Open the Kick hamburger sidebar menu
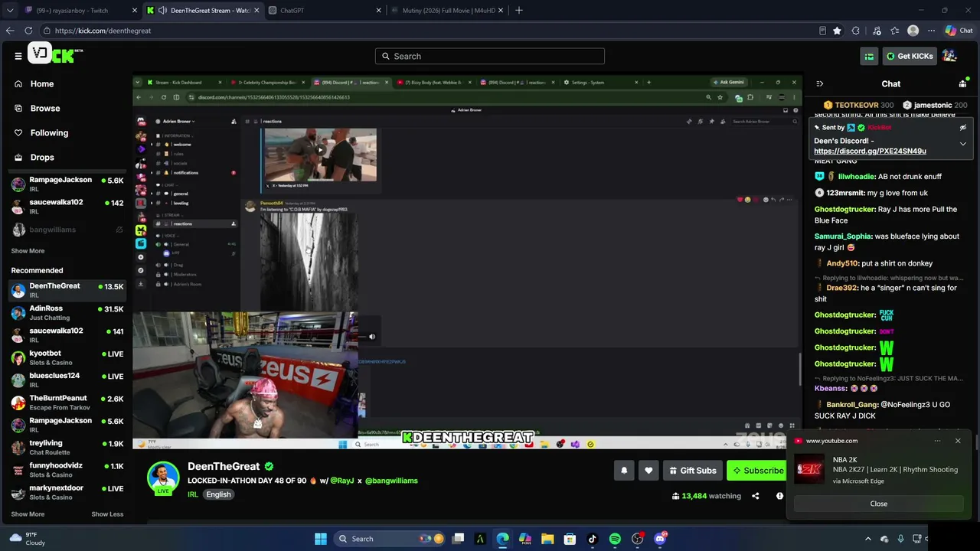The height and width of the screenshot is (551, 980). click(18, 56)
